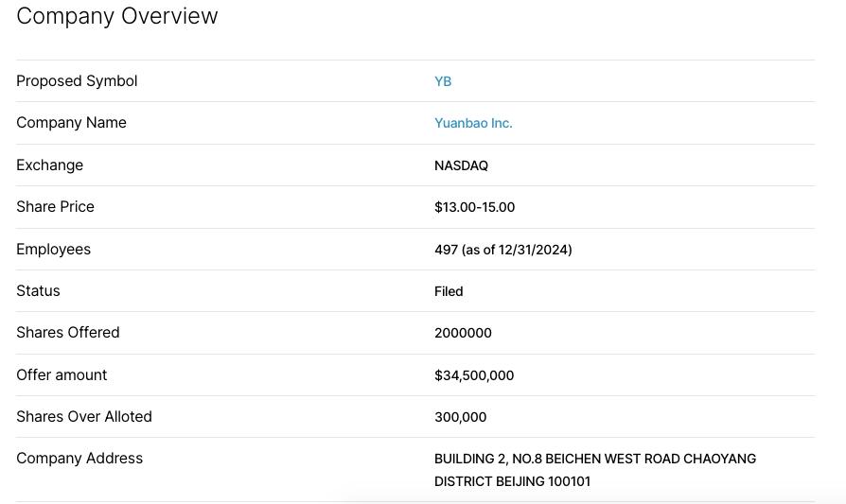Click the Company Overview heading
Image resolution: width=846 pixels, height=504 pixels.
(117, 16)
